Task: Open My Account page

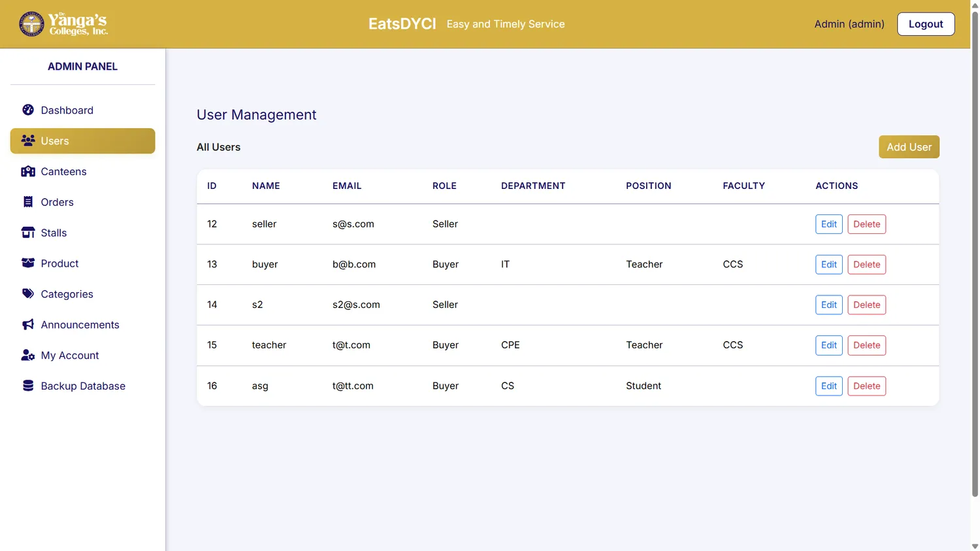Action: (x=82, y=356)
